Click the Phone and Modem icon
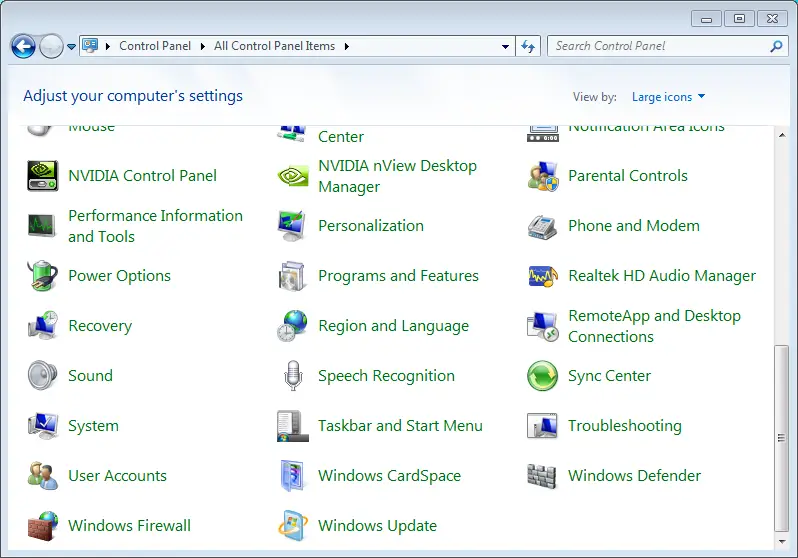The image size is (798, 558). [x=543, y=227]
